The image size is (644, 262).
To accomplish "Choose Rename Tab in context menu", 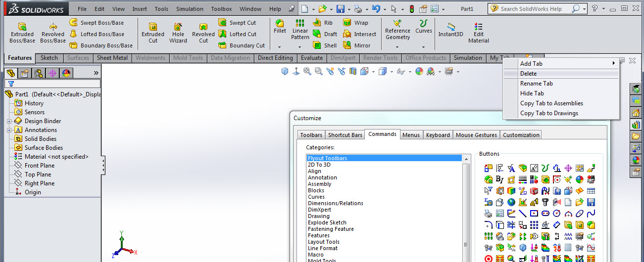I will click(x=561, y=84).
